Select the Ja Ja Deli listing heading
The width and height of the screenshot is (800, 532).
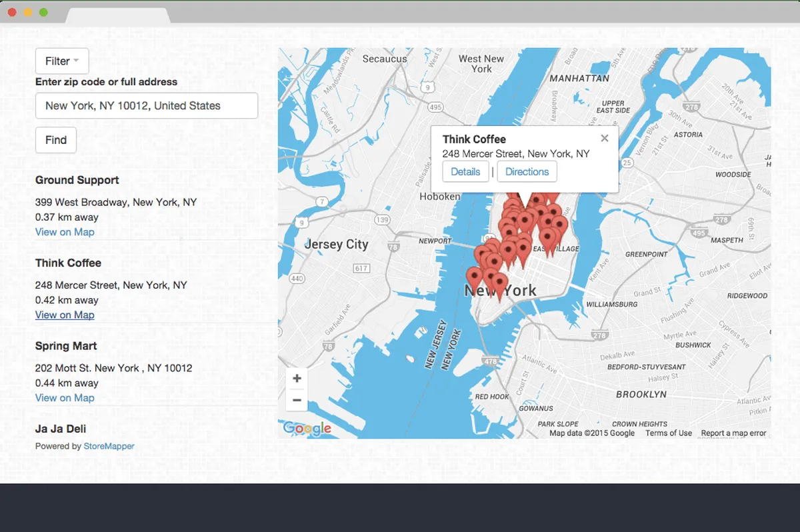pyautogui.click(x=61, y=429)
